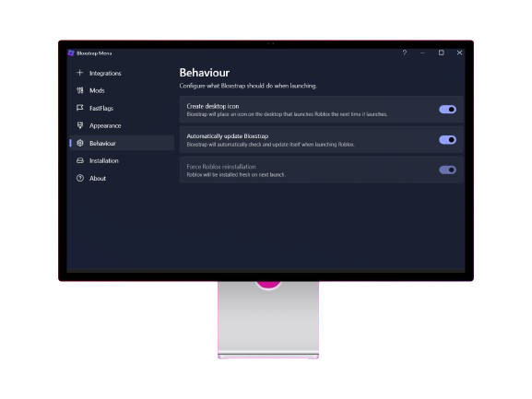Click the 'Force Roblox reinstallation' label
532x399 pixels.
coord(221,167)
